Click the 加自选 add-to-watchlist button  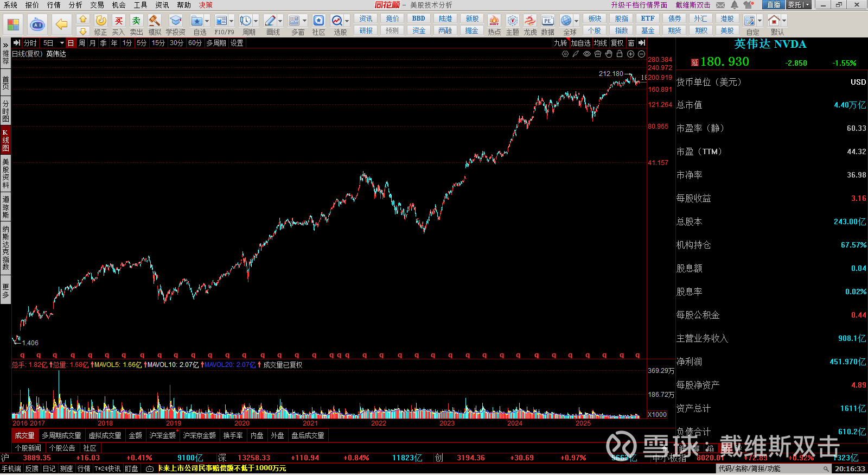[580, 43]
